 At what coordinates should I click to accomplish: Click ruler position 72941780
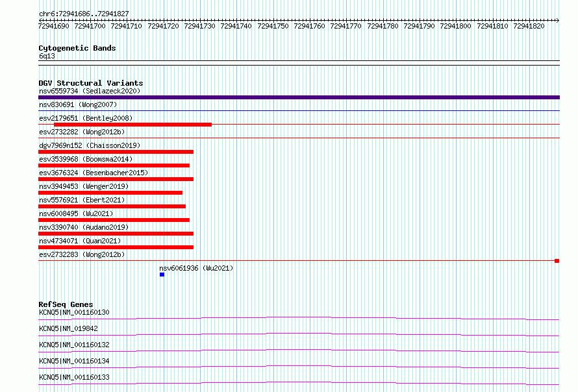click(x=383, y=26)
